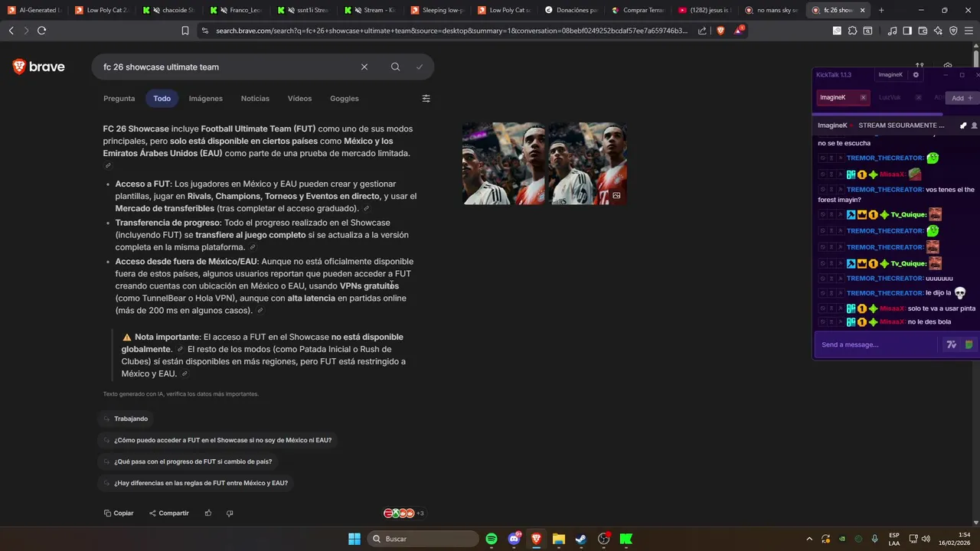The image size is (980, 551).
Task: Open the KickTalk user list person icon
Action: (974, 126)
